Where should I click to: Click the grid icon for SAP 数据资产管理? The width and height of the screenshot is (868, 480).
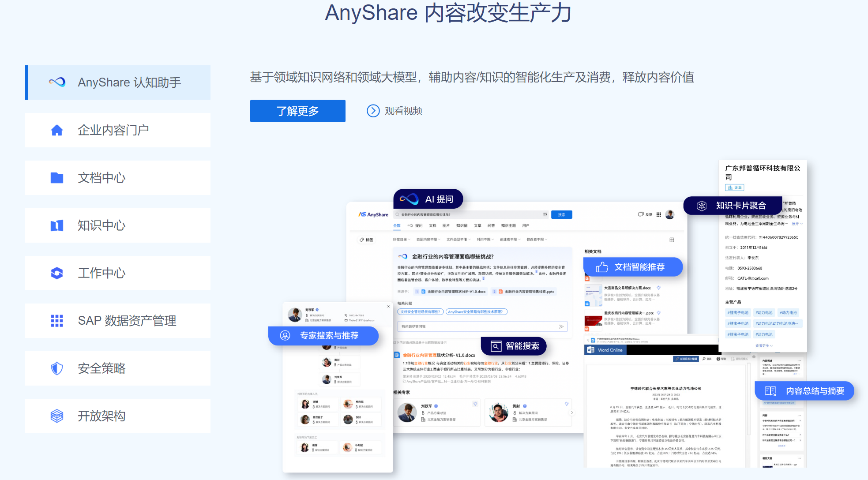57,321
